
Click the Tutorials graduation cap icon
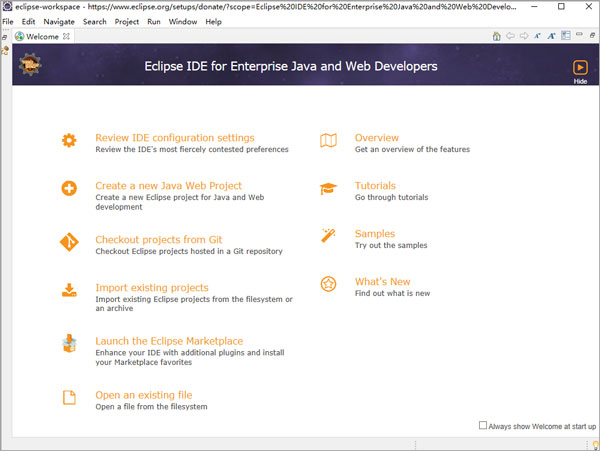[x=328, y=189]
